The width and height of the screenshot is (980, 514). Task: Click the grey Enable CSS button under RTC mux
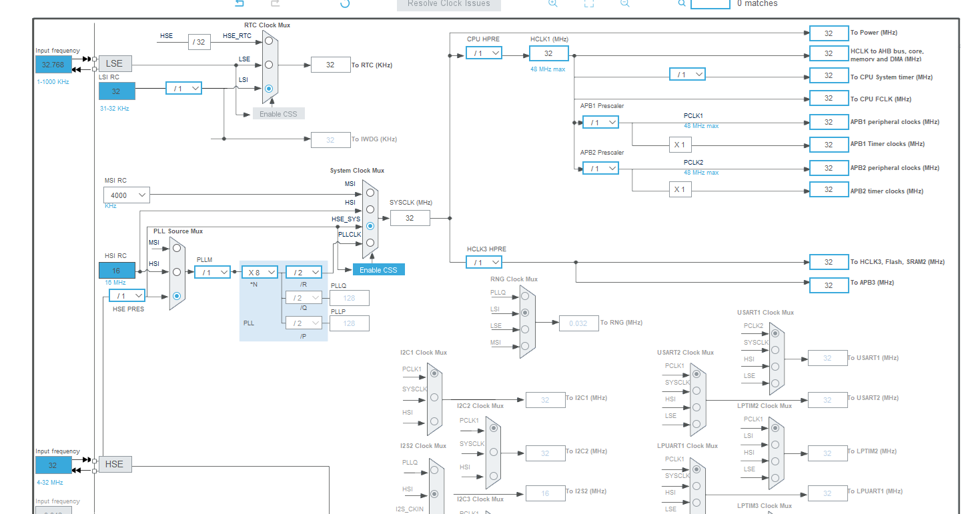(x=278, y=114)
